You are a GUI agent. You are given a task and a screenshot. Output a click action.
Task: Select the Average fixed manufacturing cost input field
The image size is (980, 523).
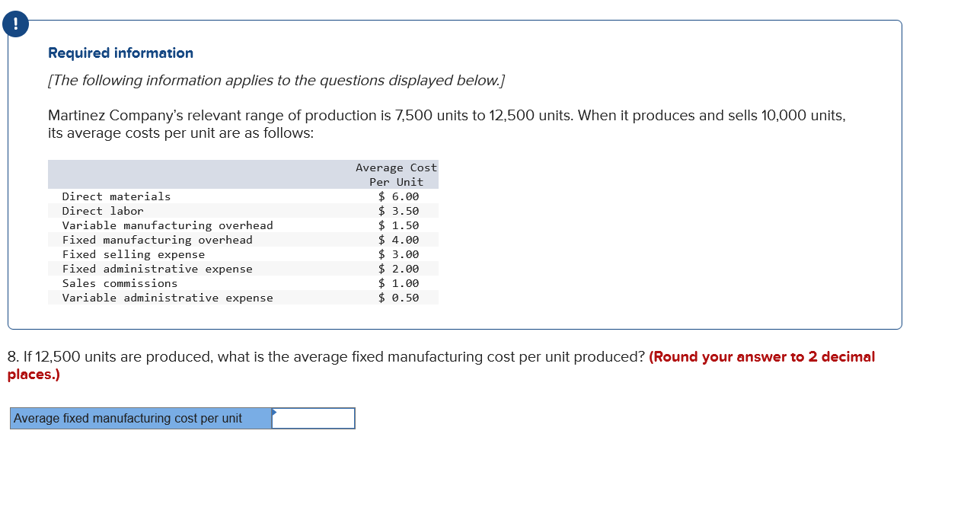click(x=314, y=418)
